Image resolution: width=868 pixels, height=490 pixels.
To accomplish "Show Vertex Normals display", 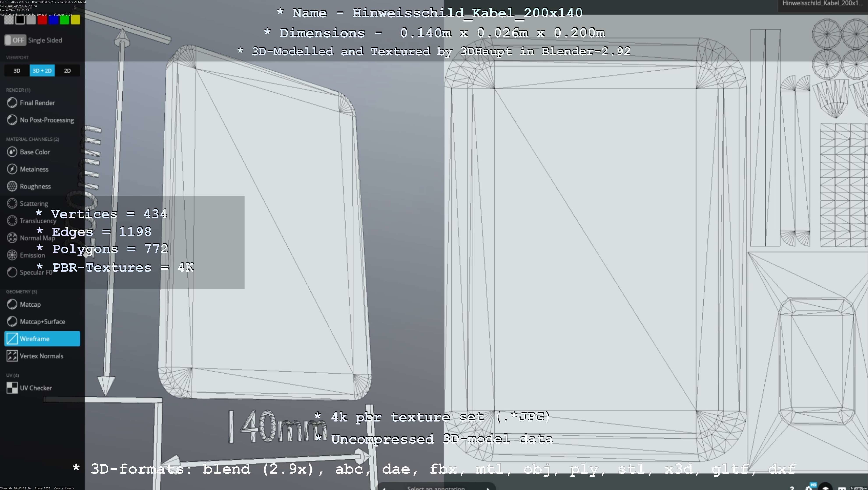I will tap(41, 356).
